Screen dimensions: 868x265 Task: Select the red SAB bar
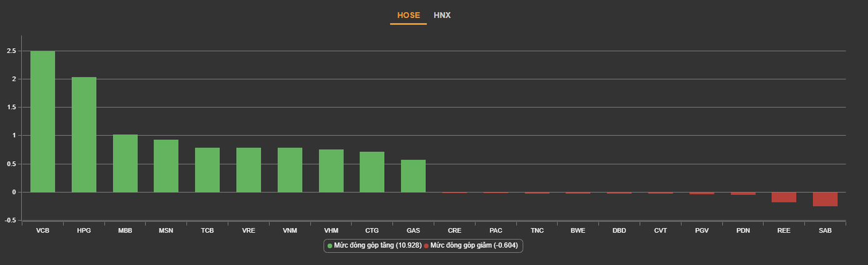[x=825, y=199]
